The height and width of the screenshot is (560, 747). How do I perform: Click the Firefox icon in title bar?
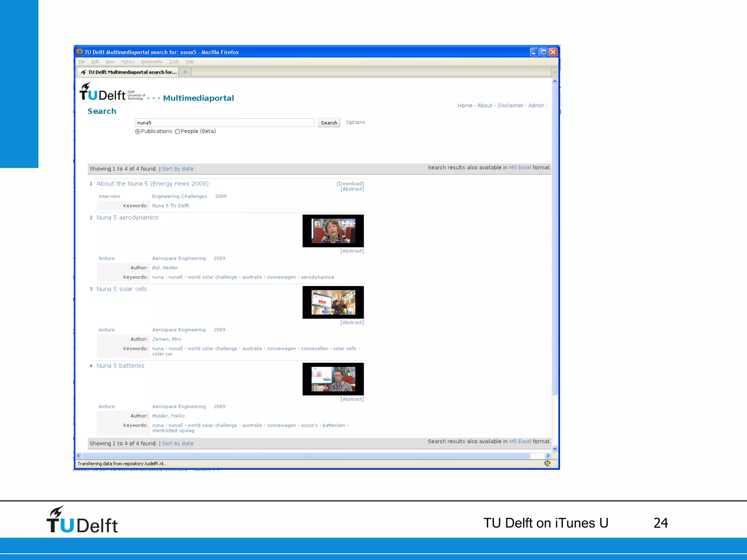[80, 52]
